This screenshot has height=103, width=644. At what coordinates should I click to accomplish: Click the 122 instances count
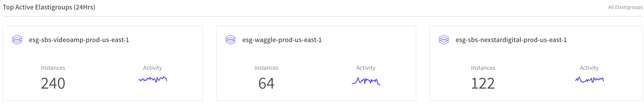(x=483, y=83)
